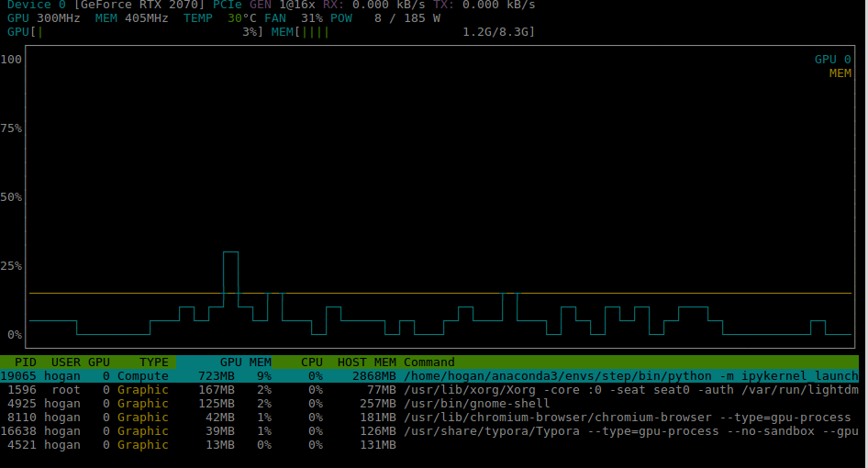The image size is (868, 468).
Task: Click the PID column header
Action: tap(25, 362)
